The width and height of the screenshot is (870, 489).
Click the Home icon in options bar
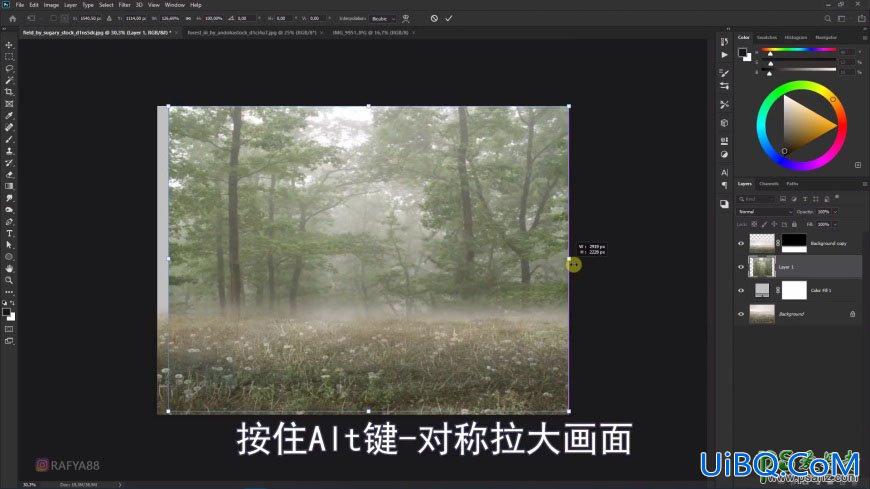(13, 18)
